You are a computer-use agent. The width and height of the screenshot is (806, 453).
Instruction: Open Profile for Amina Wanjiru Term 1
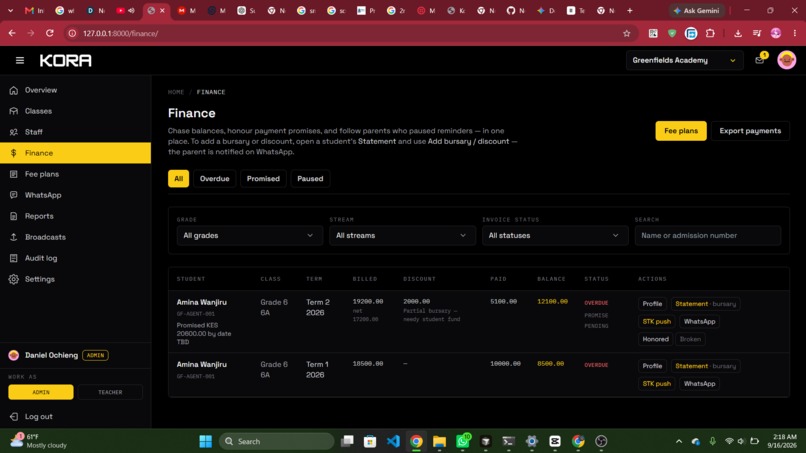(x=652, y=366)
